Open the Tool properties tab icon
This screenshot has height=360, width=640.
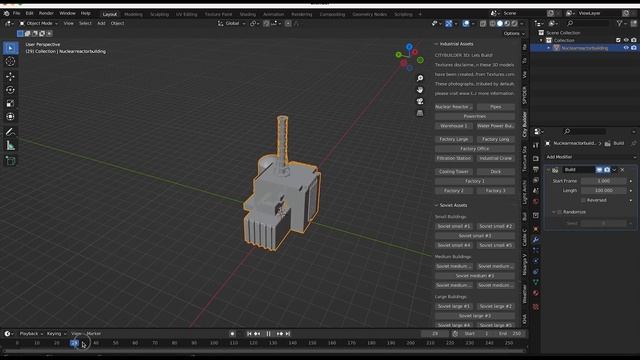pyautogui.click(x=536, y=146)
